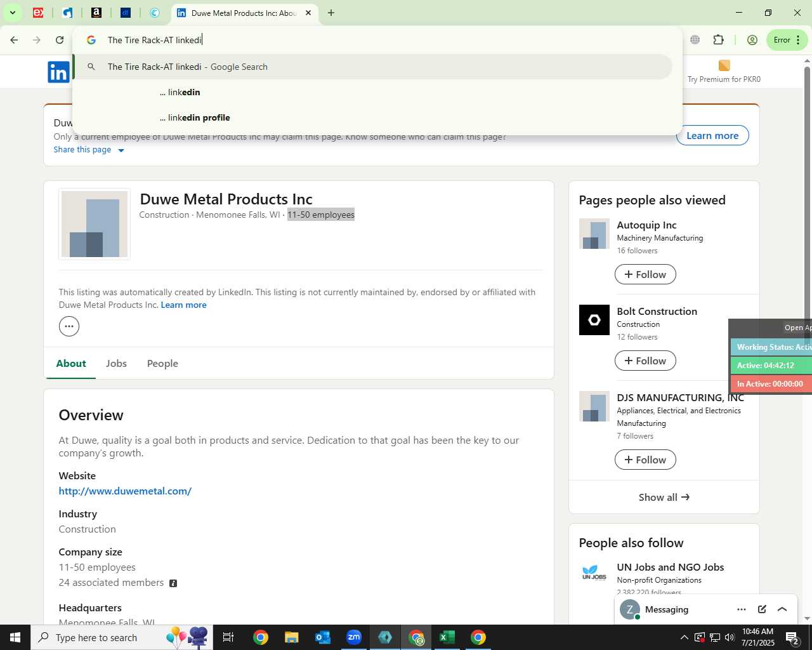Follow Autoquip Inc
The image size is (812, 650).
(645, 274)
